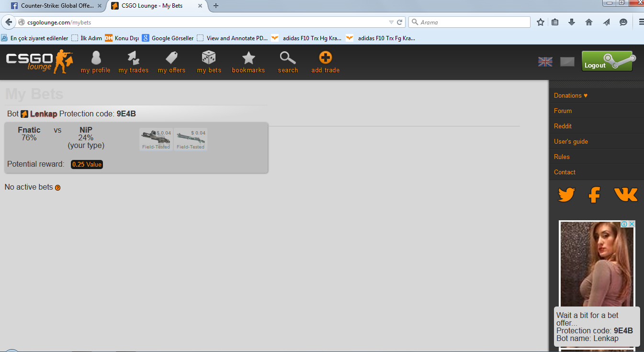Screen dimensions: 644x352
Task: Open the bookmarks star icon
Action: click(x=249, y=58)
